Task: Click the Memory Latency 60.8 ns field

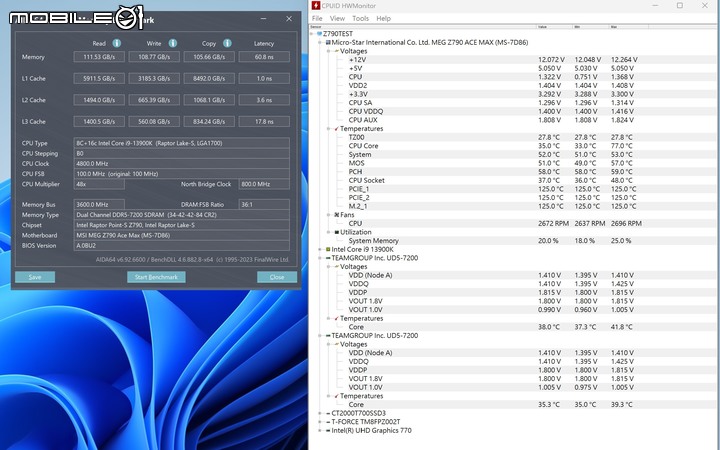Action: click(264, 57)
